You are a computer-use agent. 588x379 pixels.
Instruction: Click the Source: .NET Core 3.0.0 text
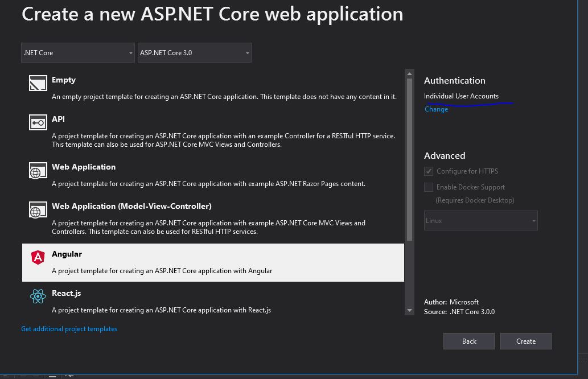pyautogui.click(x=459, y=311)
